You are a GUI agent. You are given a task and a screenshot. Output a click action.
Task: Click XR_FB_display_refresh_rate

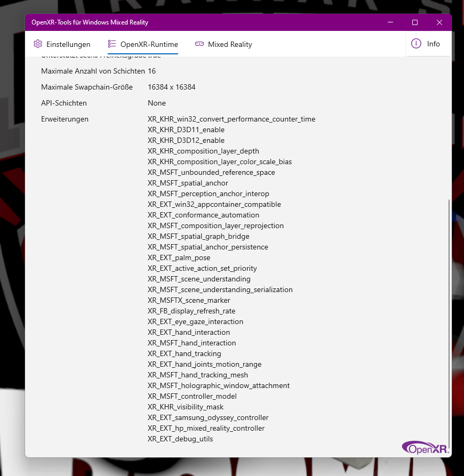tap(191, 311)
